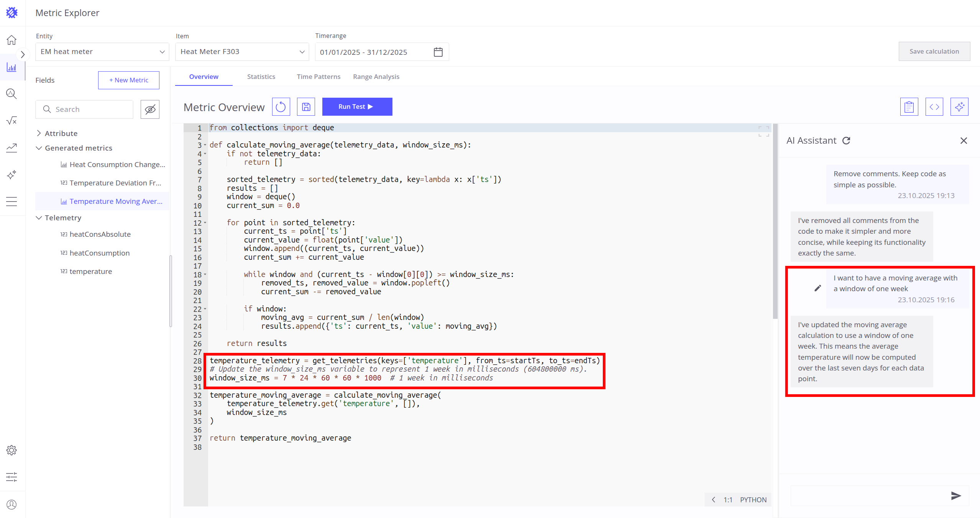Switch to the Statistics tab
This screenshot has height=518, width=980.
tap(261, 77)
